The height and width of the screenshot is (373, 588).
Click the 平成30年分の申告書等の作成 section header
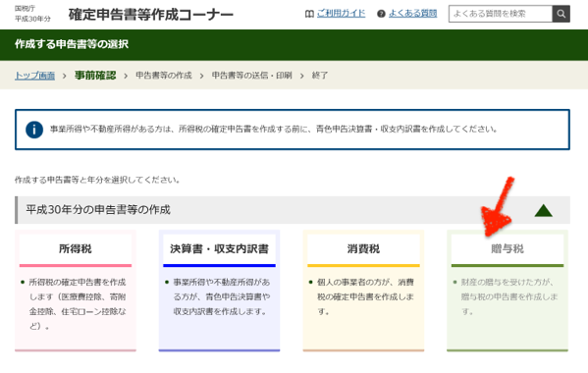pyautogui.click(x=293, y=210)
